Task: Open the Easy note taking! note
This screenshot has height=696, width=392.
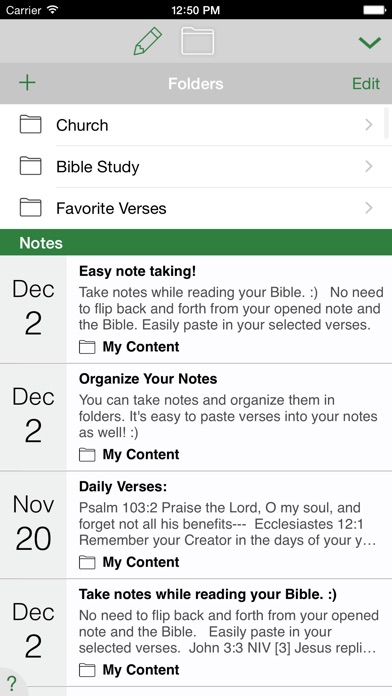Action: 196,309
